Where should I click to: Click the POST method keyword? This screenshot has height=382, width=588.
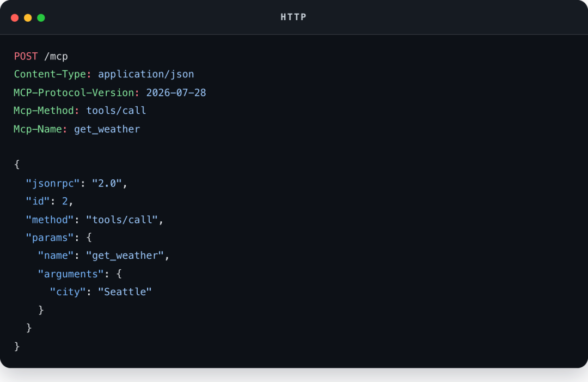click(x=26, y=56)
